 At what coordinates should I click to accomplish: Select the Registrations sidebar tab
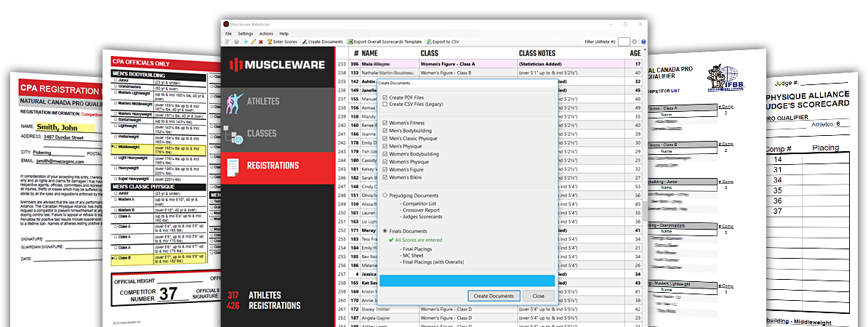click(x=278, y=166)
